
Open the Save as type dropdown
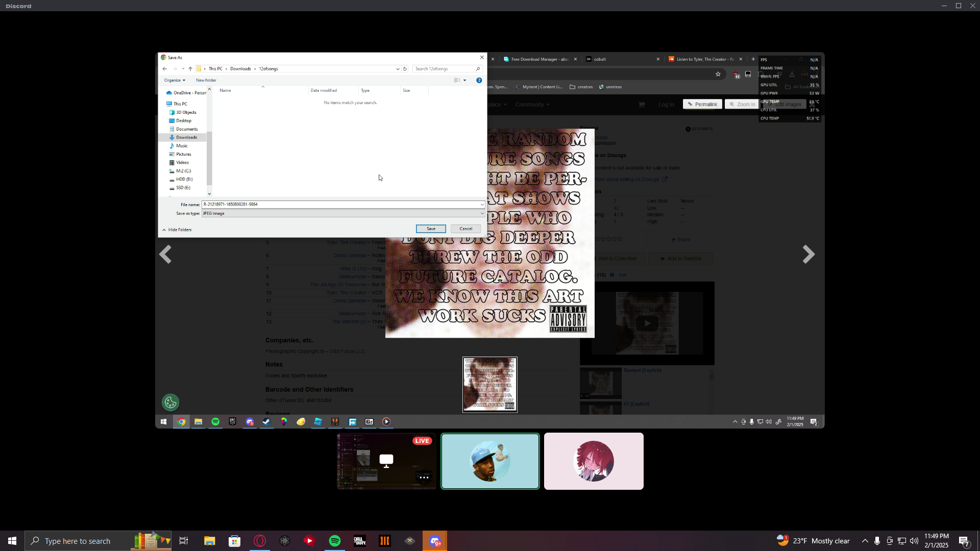[x=343, y=213]
